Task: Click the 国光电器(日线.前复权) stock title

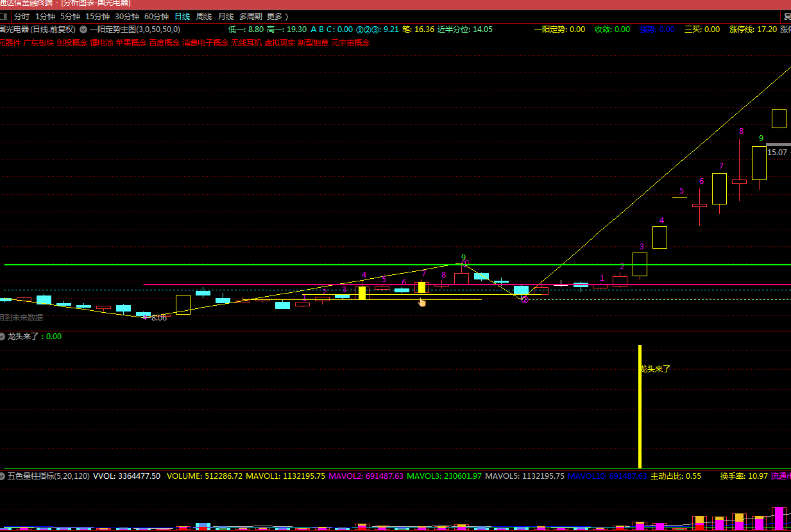Action: pos(38,29)
